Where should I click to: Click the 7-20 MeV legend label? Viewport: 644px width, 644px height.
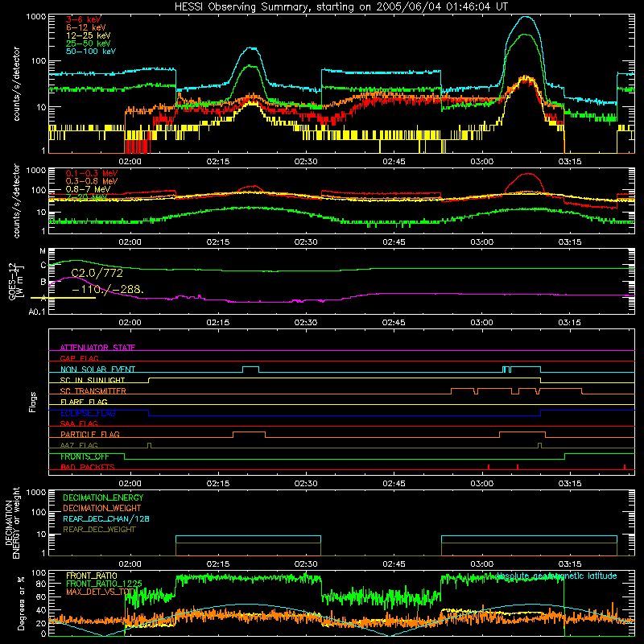click(86, 197)
